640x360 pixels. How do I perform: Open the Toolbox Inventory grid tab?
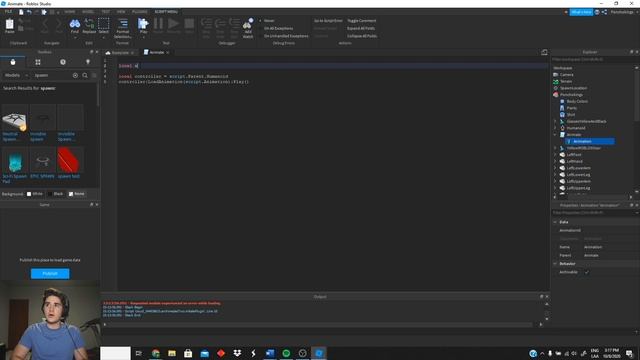pos(38,62)
